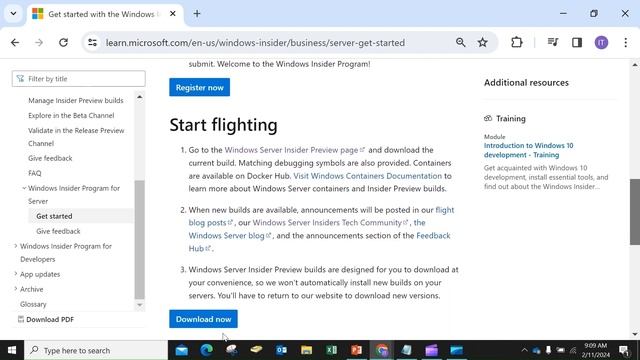Click the Filter by title field
The height and width of the screenshot is (360, 640).
click(78, 79)
